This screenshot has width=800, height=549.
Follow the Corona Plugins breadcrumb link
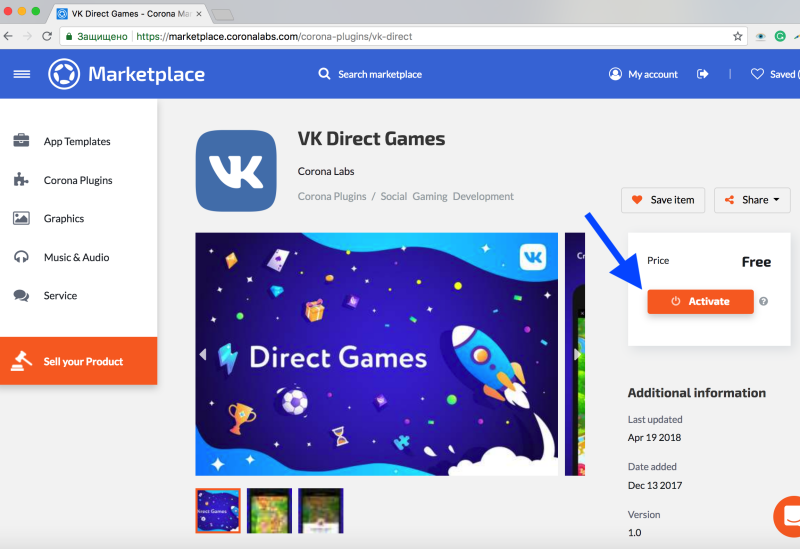coord(332,196)
